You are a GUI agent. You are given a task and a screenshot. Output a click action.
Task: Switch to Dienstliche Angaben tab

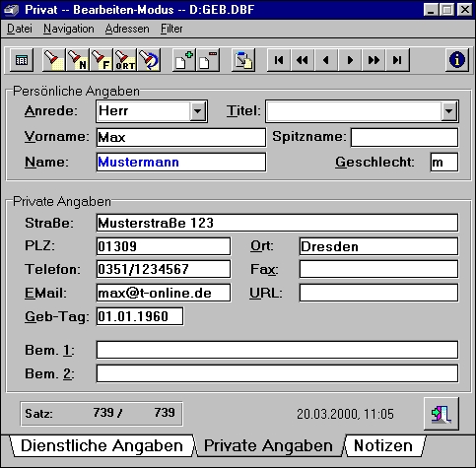102,446
